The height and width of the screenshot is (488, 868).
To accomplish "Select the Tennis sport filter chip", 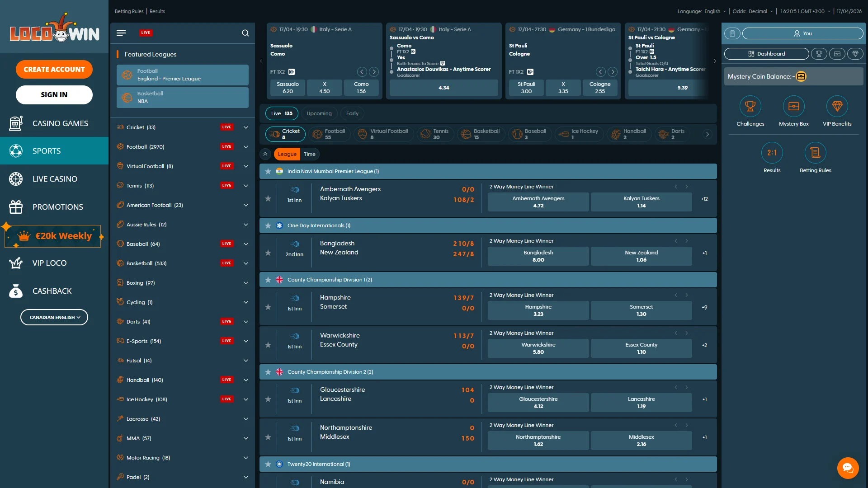I will click(435, 134).
